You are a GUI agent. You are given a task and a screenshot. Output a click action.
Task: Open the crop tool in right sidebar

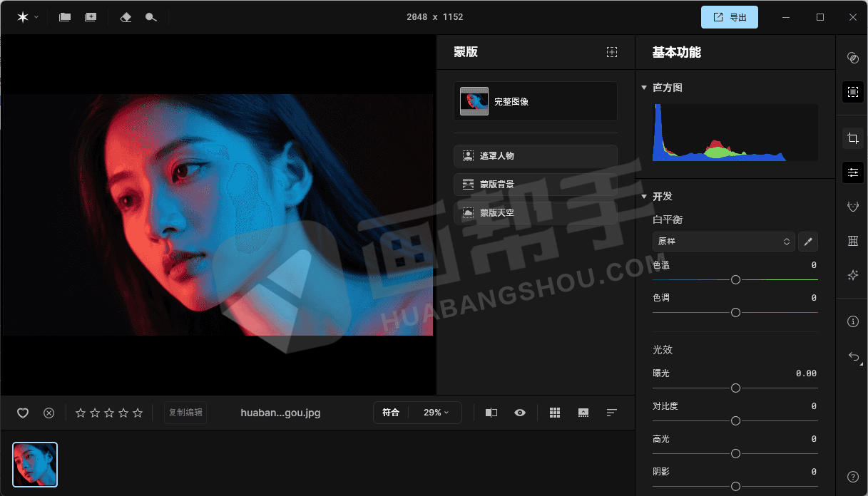pos(852,138)
